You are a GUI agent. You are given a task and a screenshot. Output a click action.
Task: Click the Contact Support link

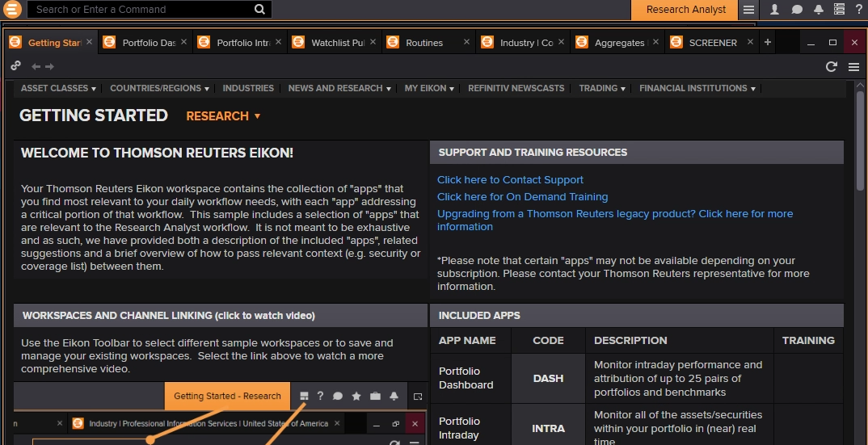(510, 180)
